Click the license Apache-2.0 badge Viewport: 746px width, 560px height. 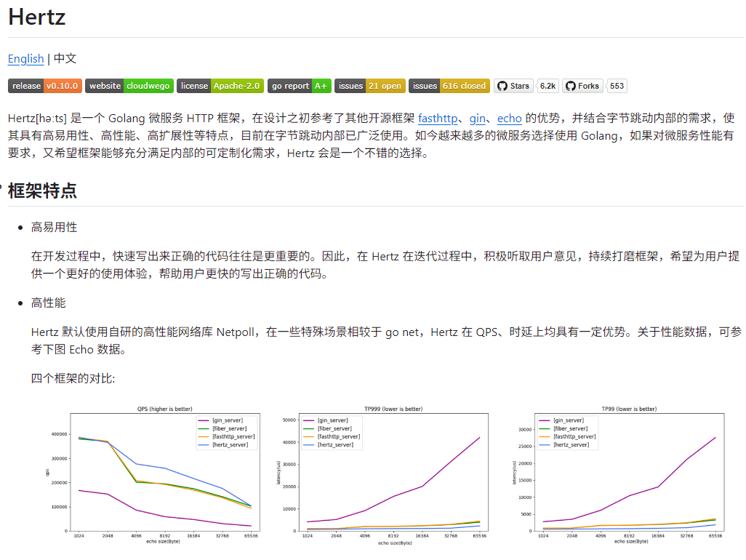pyautogui.click(x=220, y=86)
